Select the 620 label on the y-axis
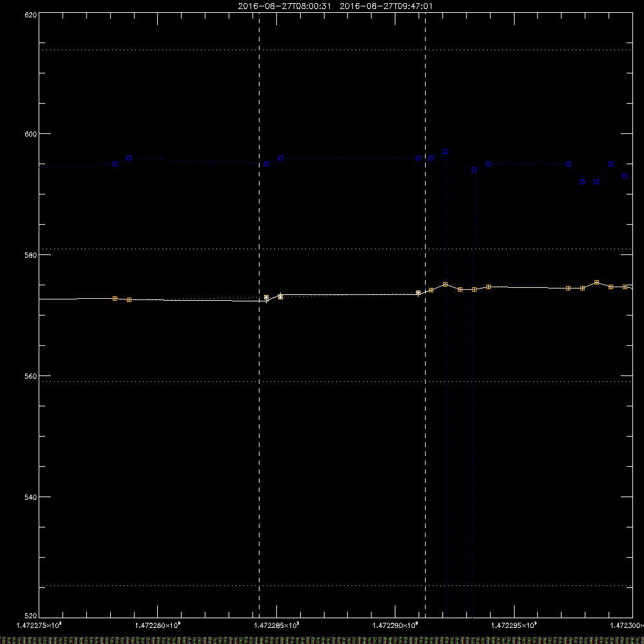 point(31,15)
